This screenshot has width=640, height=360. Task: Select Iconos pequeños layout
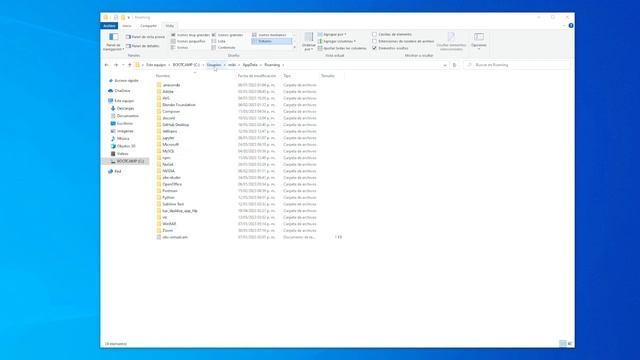click(188, 41)
